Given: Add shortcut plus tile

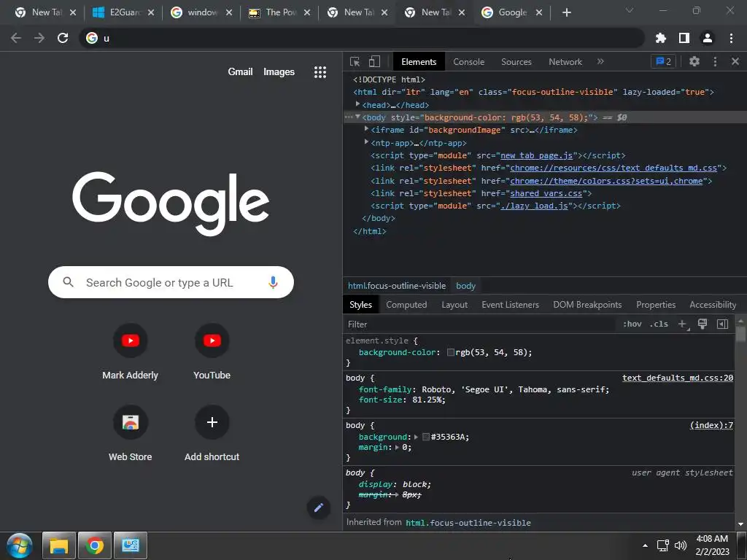Looking at the screenshot, I should pos(212,433).
